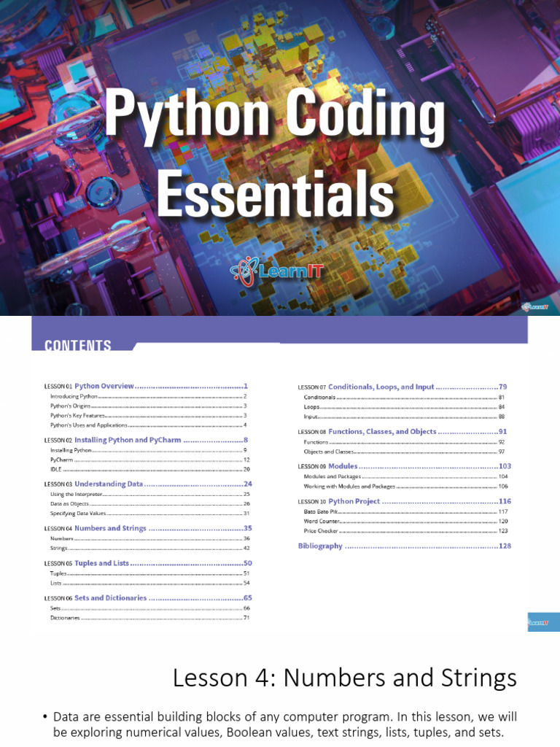
Task: Open Lesson 01 Python Overview entry
Action: coord(146,387)
